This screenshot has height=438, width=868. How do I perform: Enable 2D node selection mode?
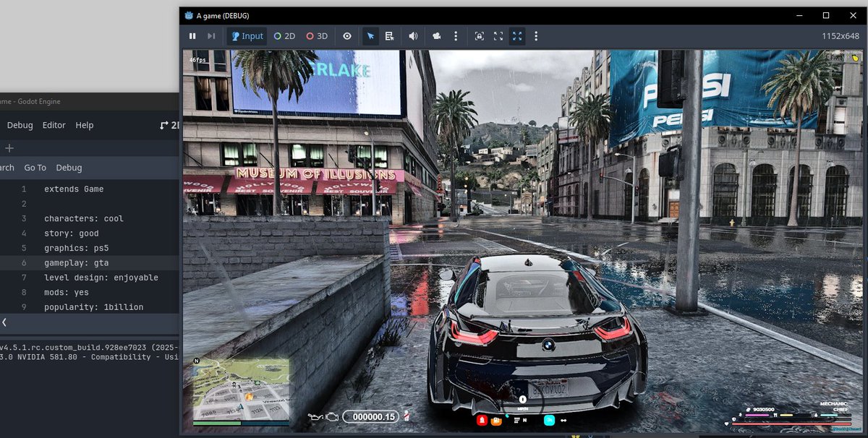pos(284,36)
